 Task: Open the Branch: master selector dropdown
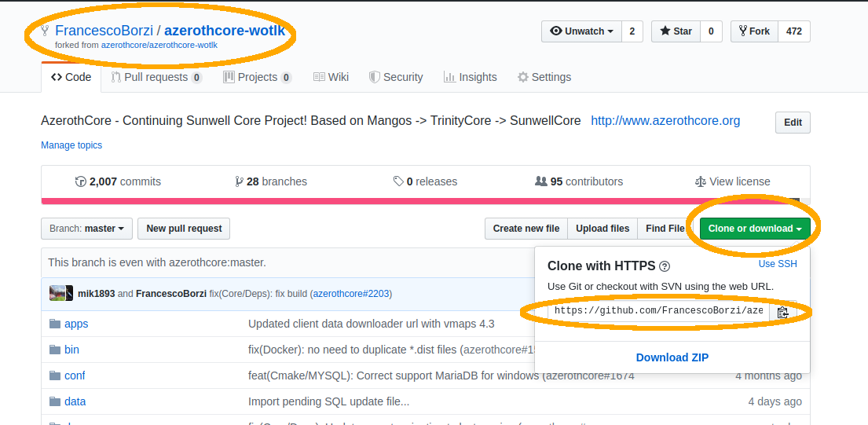[x=87, y=229]
